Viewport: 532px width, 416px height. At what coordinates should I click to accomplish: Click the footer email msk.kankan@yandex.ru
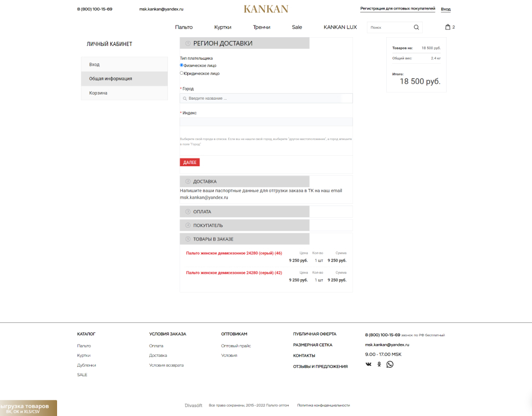pos(387,345)
